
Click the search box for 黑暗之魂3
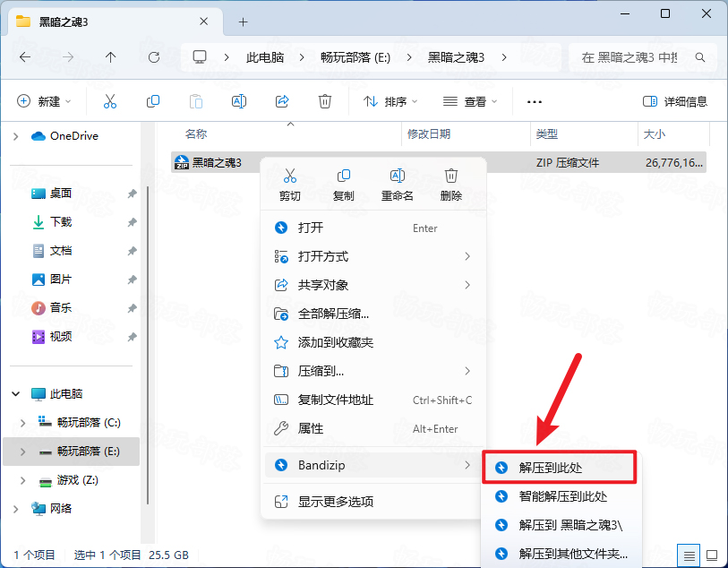click(643, 57)
